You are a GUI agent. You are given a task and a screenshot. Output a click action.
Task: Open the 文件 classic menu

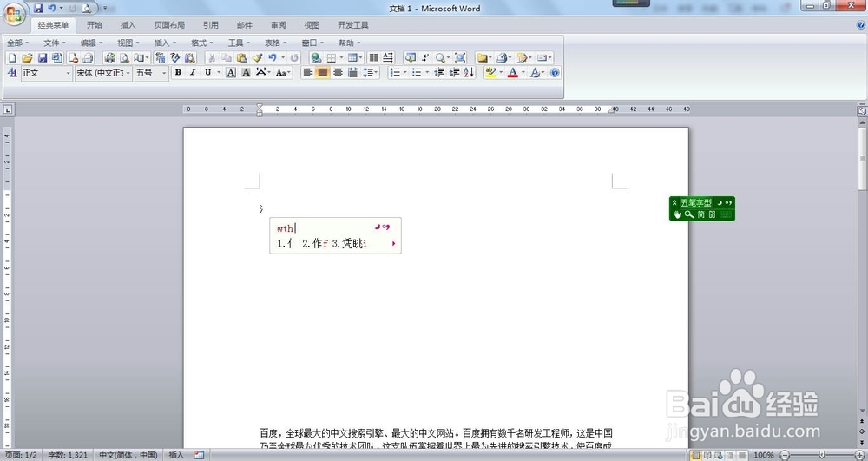pyautogui.click(x=54, y=43)
